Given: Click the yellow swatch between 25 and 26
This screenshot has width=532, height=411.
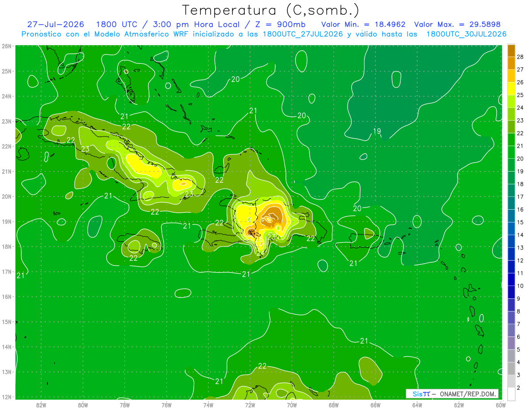Looking at the screenshot, I should tap(511, 89).
